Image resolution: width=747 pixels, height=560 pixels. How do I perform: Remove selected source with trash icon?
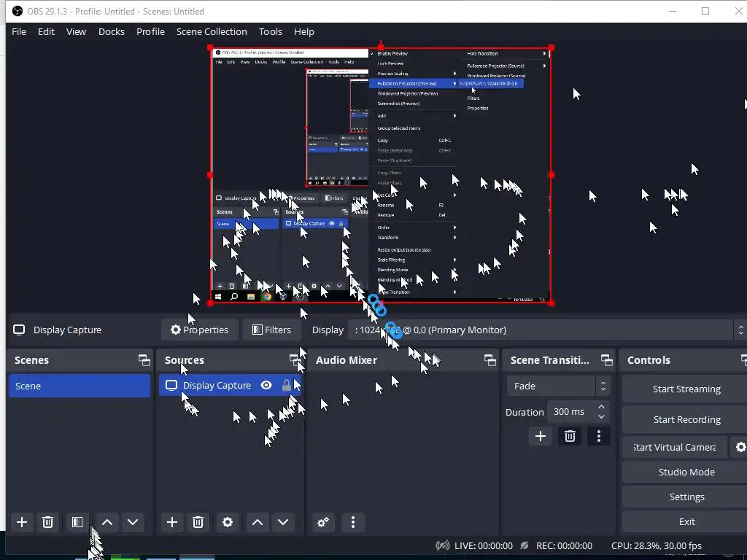[x=198, y=522]
